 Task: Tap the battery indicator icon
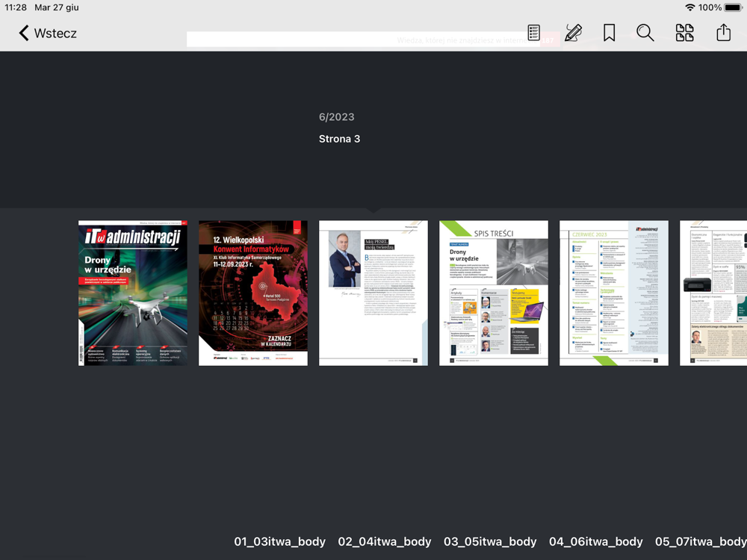coord(734,7)
